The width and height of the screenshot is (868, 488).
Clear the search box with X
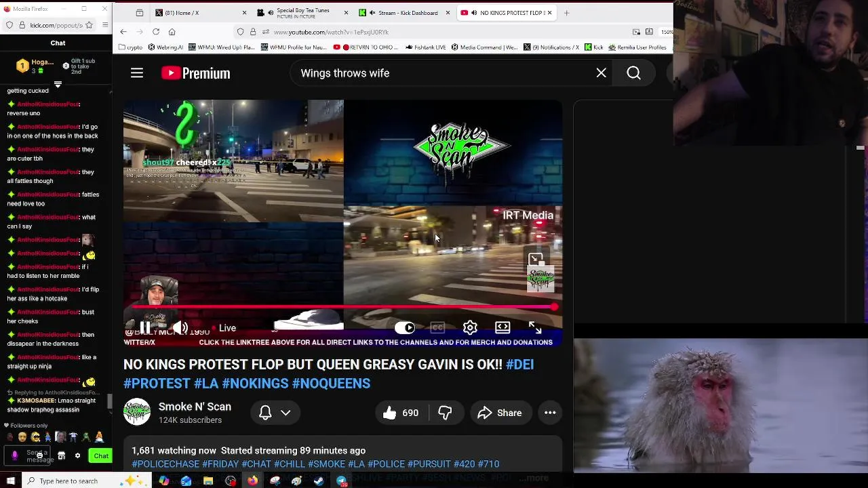pyautogui.click(x=601, y=73)
